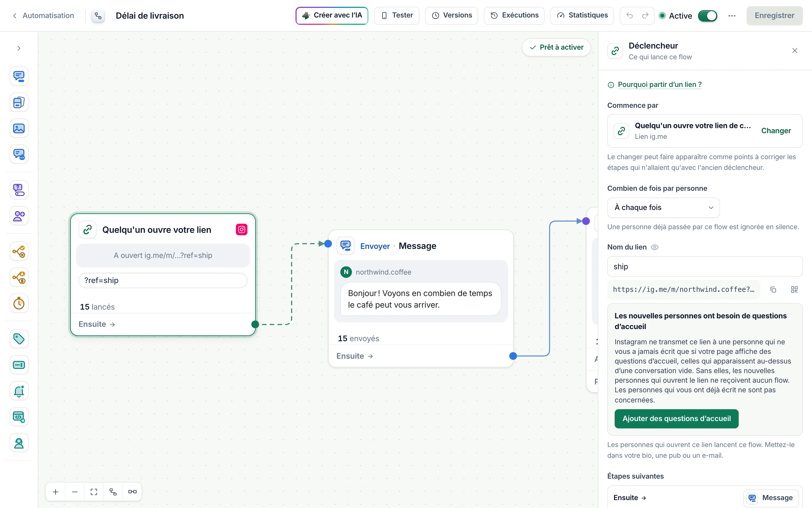Select the 'Quelqu'un ouvre votre lien' trigger node
812x508 pixels.
click(x=163, y=275)
